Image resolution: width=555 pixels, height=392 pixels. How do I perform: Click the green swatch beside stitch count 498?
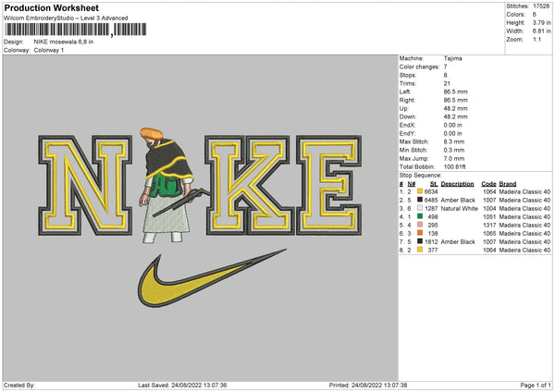coord(420,216)
